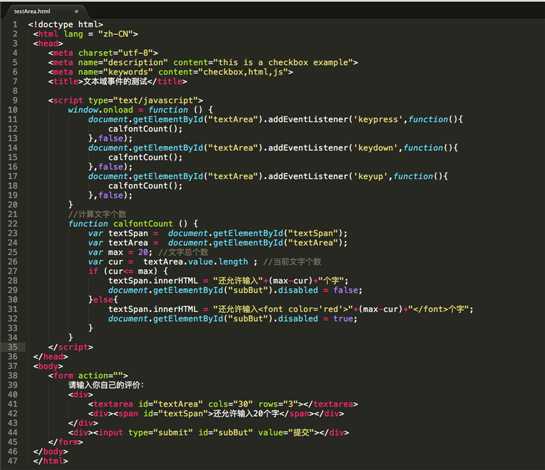545x470 pixels.
Task: Click textArea.value.length on line 26
Action: click(x=196, y=262)
